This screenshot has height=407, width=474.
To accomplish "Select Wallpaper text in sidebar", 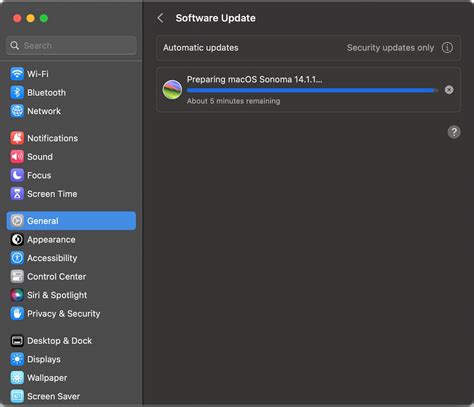I will 47,378.
